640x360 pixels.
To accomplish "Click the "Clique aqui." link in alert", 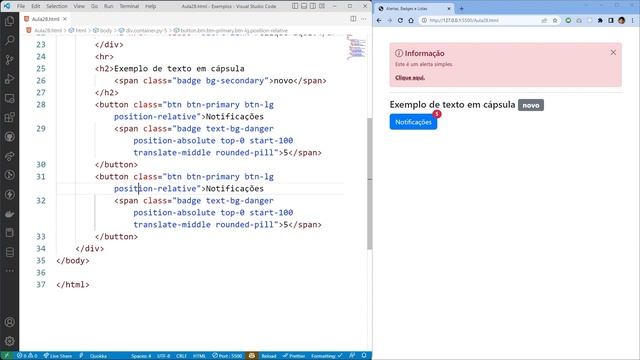I will [410, 78].
